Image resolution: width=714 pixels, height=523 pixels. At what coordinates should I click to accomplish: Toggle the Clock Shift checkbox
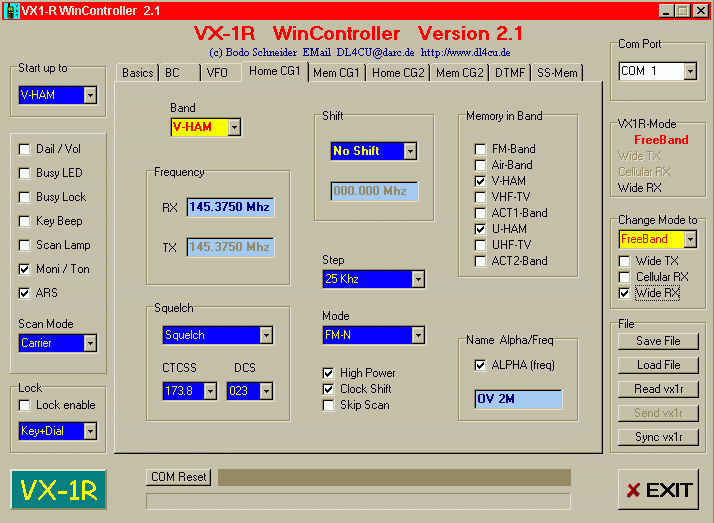[x=328, y=390]
